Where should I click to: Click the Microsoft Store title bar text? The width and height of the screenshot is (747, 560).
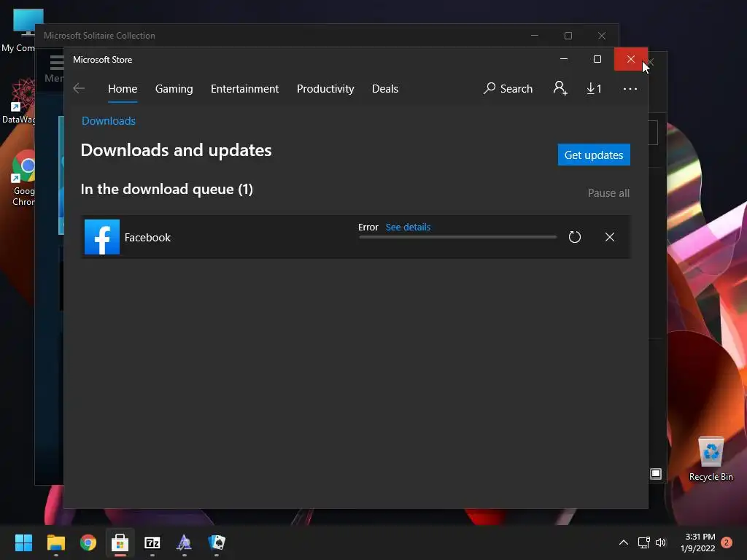click(102, 60)
